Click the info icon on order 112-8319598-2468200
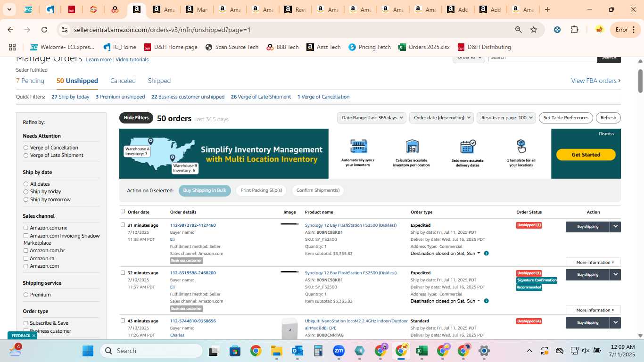This screenshot has height=362, width=644. click(486, 301)
